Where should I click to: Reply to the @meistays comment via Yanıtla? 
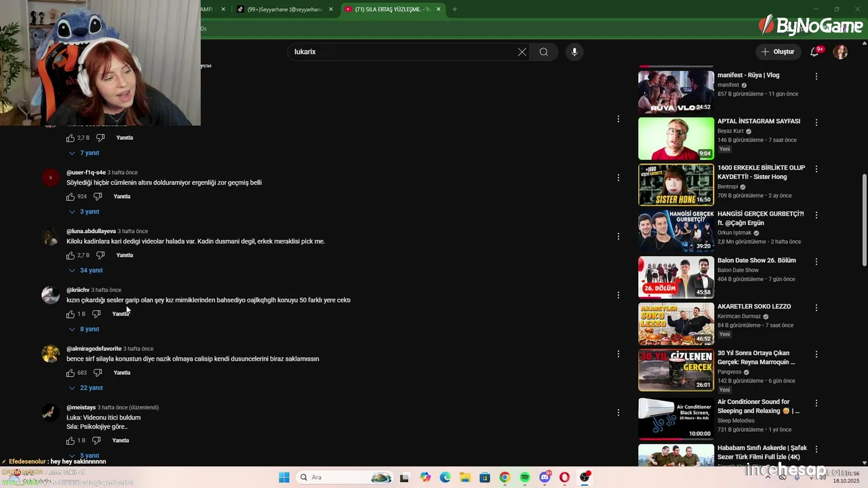[x=121, y=441]
